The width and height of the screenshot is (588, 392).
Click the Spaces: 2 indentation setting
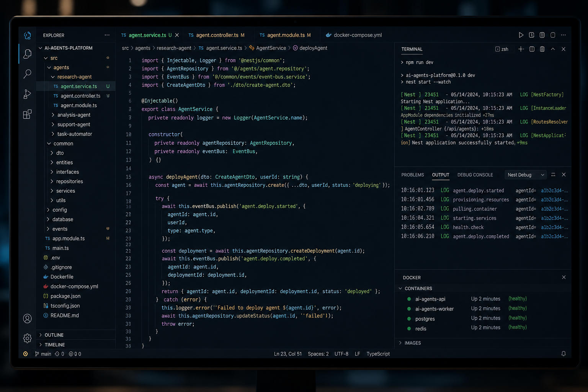pyautogui.click(x=318, y=354)
